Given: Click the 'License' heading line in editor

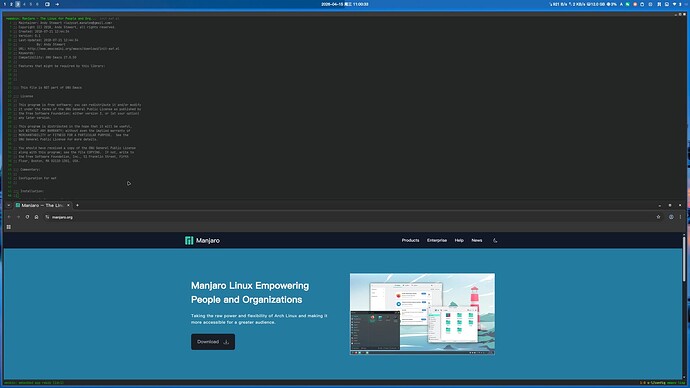Looking at the screenshot, I should tap(26, 96).
